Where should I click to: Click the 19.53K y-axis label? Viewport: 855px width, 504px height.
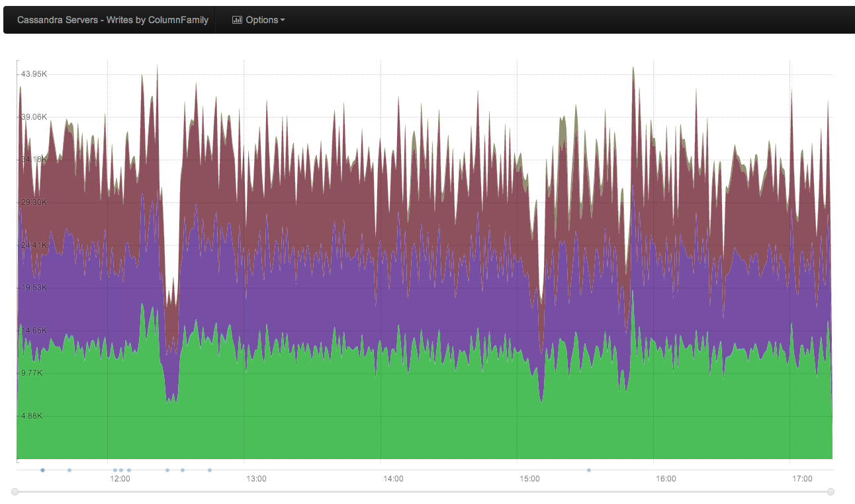pos(34,288)
